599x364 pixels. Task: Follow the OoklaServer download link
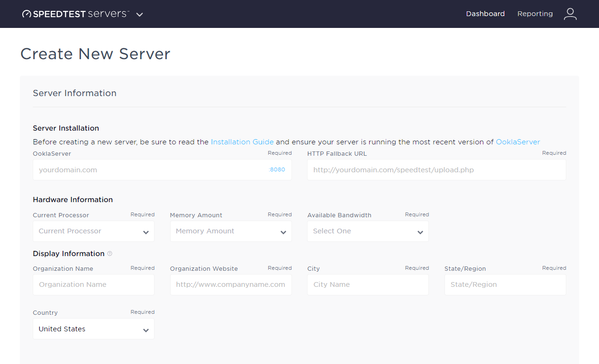tap(518, 142)
